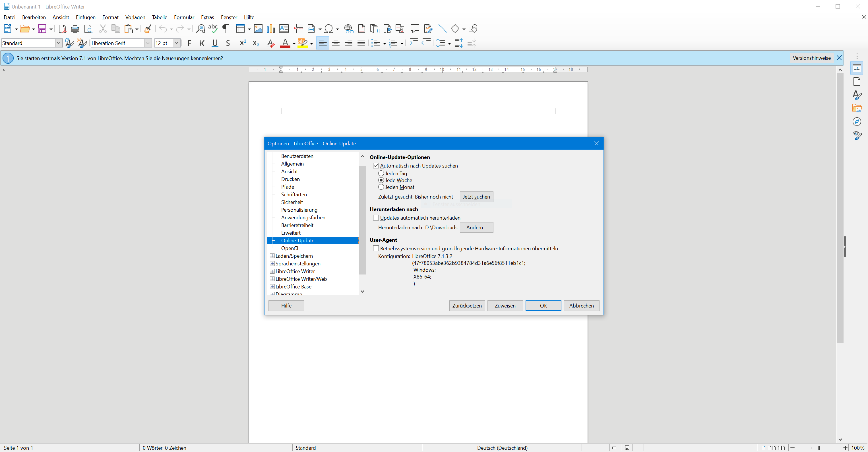This screenshot has width=868, height=452.
Task: Click the Versionshinweise button in infobar
Action: coord(811,58)
